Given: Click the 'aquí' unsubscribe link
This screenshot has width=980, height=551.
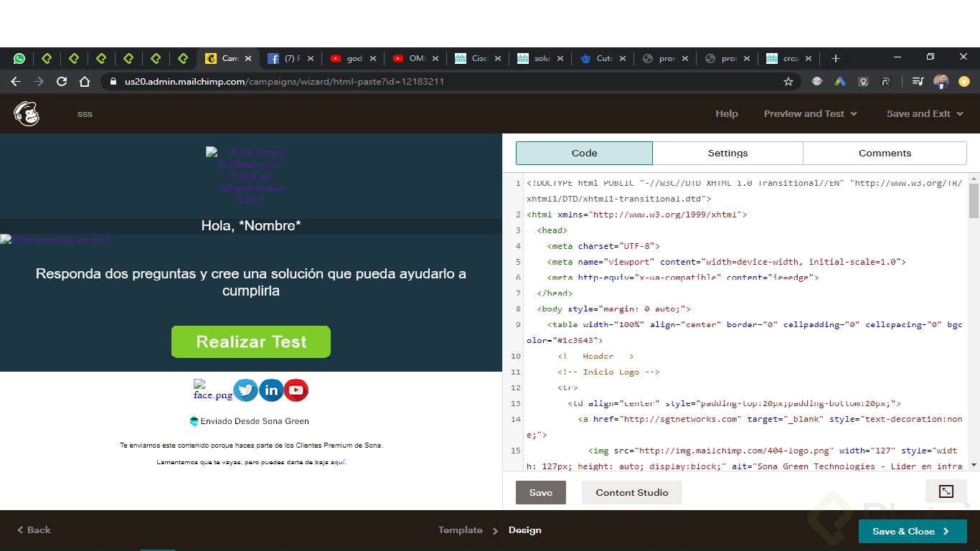Looking at the screenshot, I should [338, 462].
